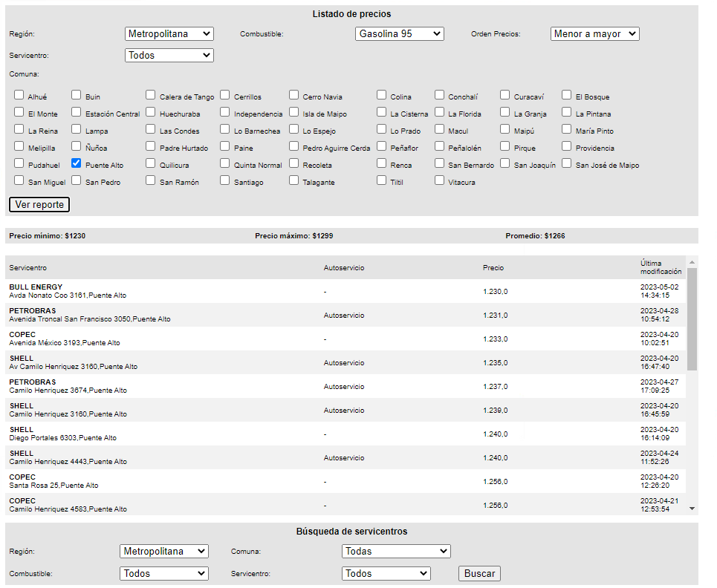Click the Última modificación column header
717x588 pixels.
pos(661,267)
